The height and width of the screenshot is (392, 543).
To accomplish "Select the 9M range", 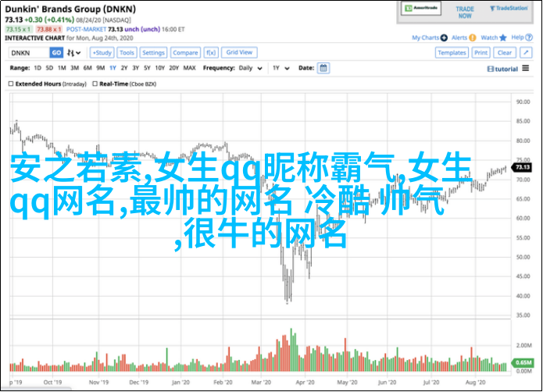I will [x=101, y=68].
